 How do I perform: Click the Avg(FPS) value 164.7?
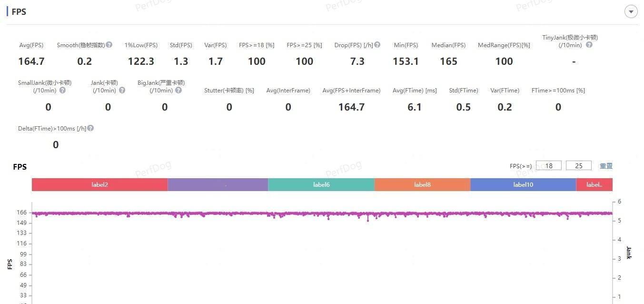[x=31, y=61]
